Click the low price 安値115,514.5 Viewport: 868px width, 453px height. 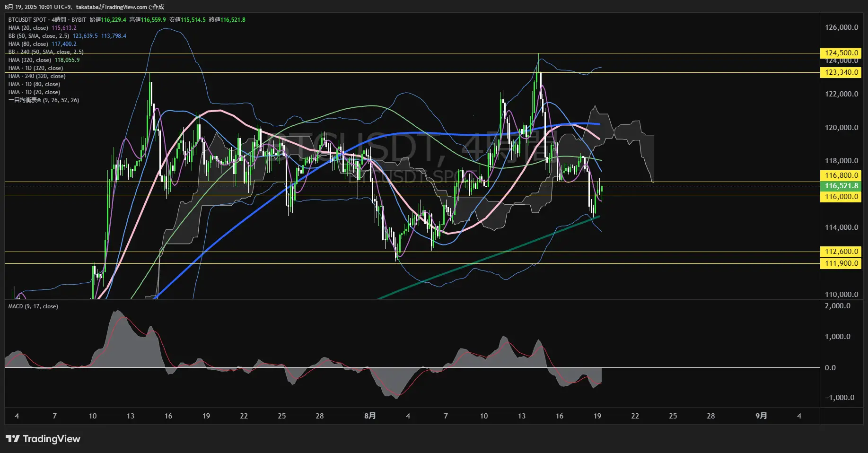click(x=187, y=20)
